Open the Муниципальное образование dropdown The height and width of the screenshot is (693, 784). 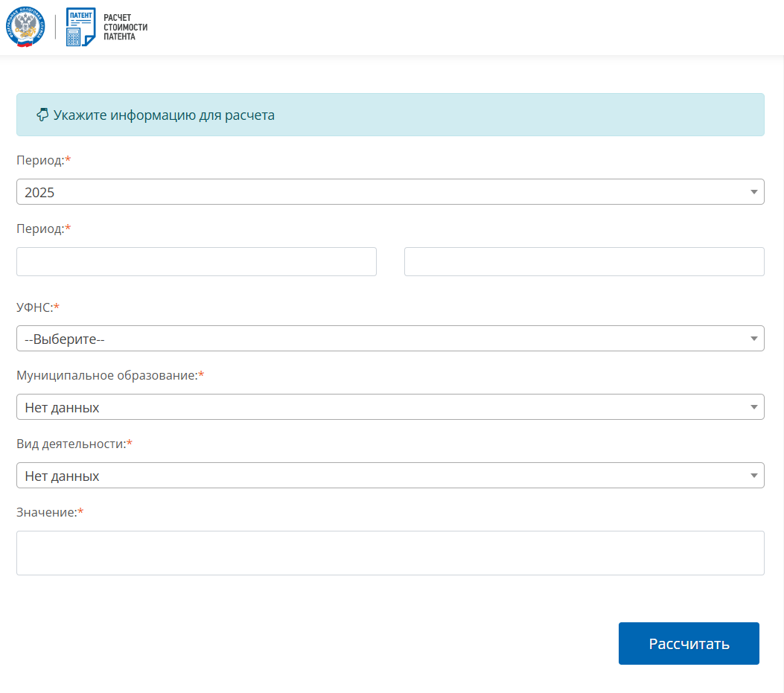[390, 407]
